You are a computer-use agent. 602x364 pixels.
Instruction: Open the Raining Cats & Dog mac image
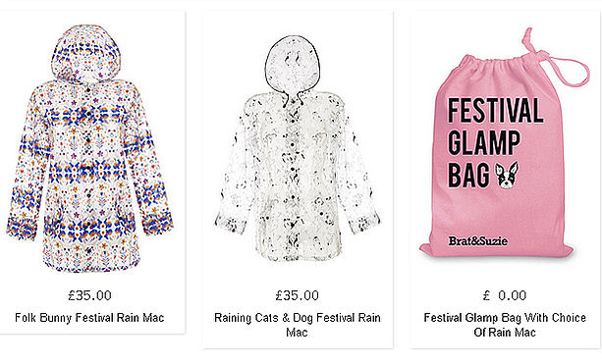point(298,149)
